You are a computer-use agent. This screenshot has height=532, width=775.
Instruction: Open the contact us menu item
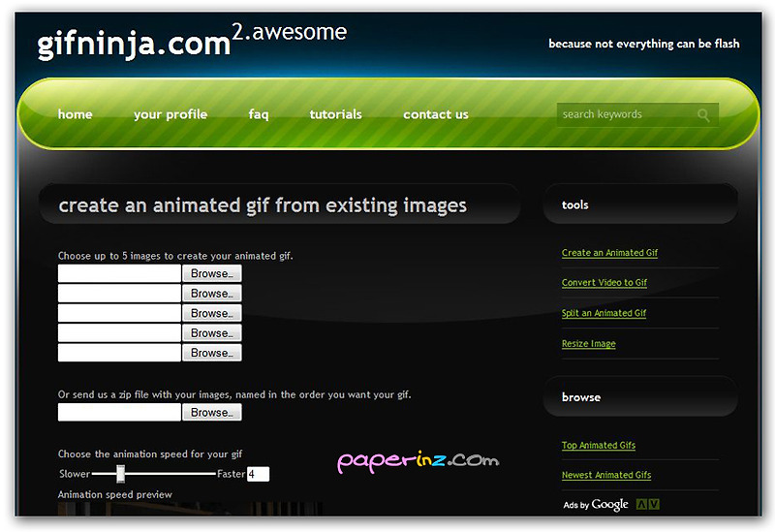click(436, 114)
